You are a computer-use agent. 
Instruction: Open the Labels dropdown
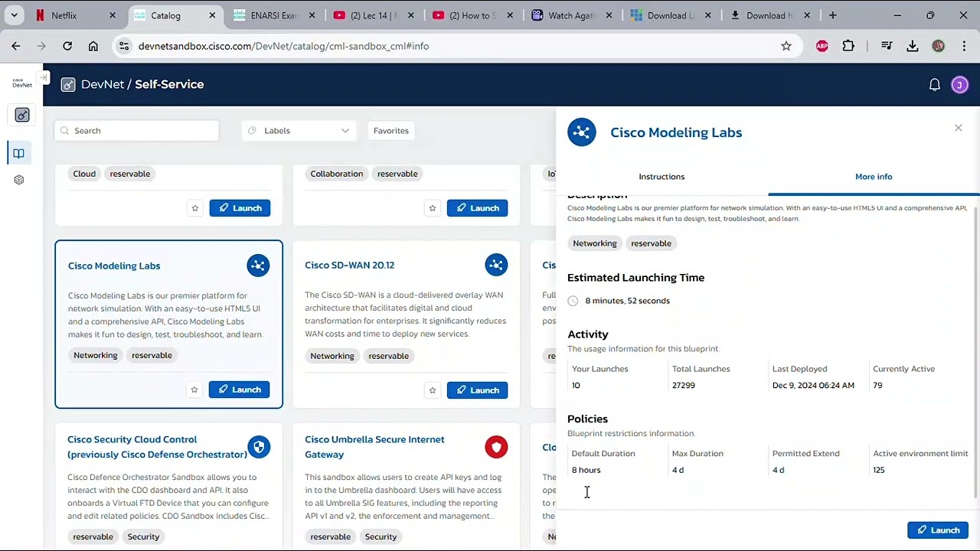point(299,131)
